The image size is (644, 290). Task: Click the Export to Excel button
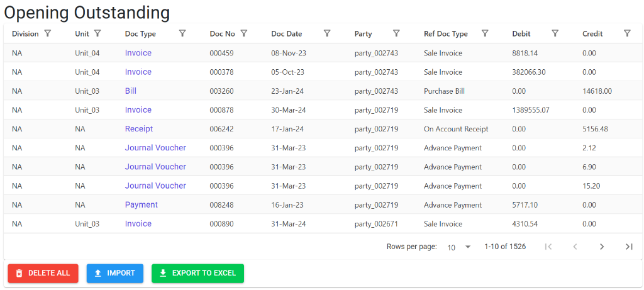pos(198,273)
